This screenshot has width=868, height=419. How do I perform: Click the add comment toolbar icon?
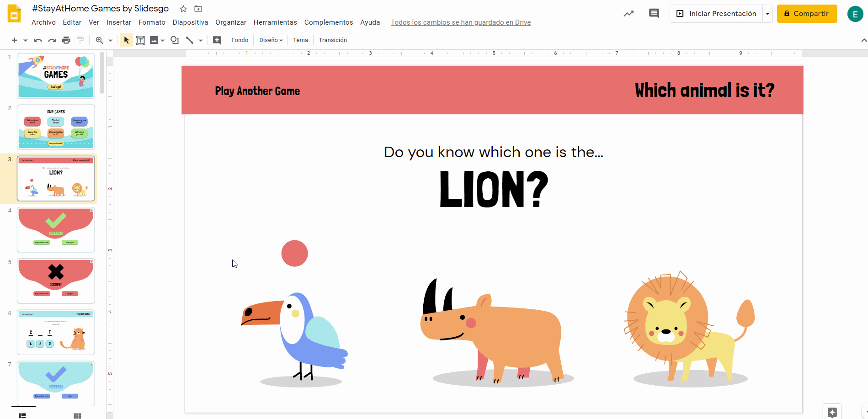[217, 40]
